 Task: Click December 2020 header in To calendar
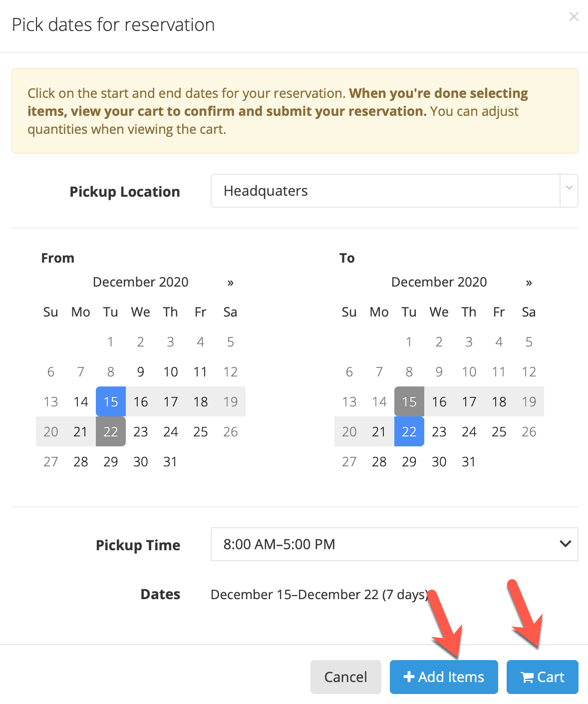439,282
